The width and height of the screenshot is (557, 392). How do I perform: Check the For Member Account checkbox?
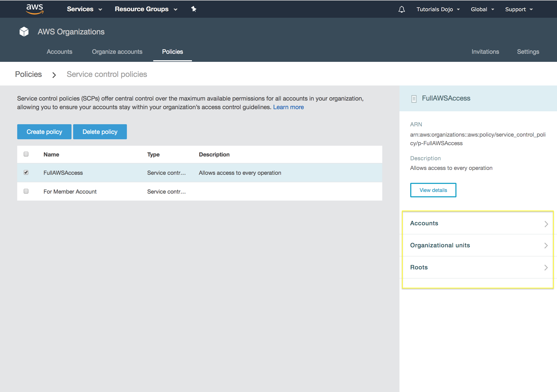pyautogui.click(x=26, y=191)
